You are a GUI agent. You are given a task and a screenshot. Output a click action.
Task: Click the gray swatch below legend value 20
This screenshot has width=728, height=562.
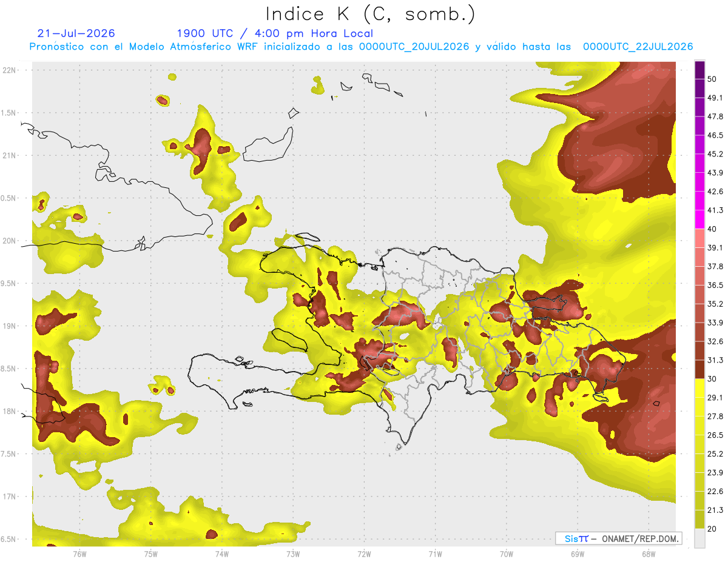pyautogui.click(x=699, y=538)
